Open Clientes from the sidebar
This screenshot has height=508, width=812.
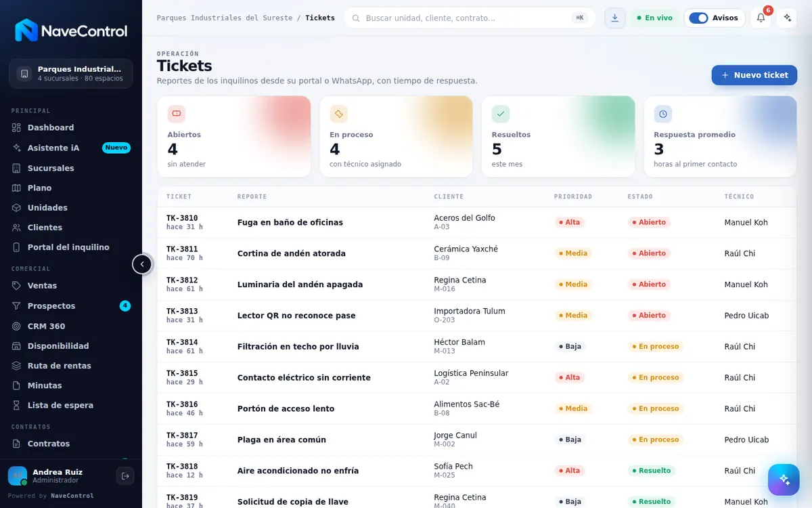coord(71,228)
